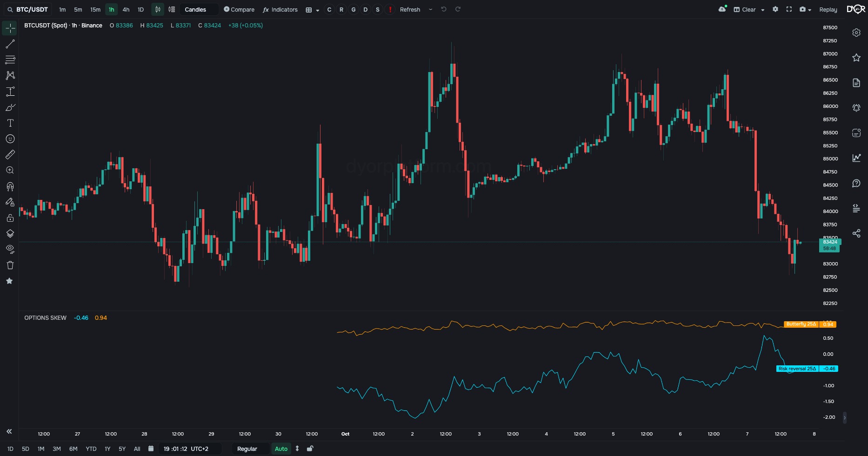868x456 pixels.
Task: Open the help chat bubble icon
Action: click(856, 183)
